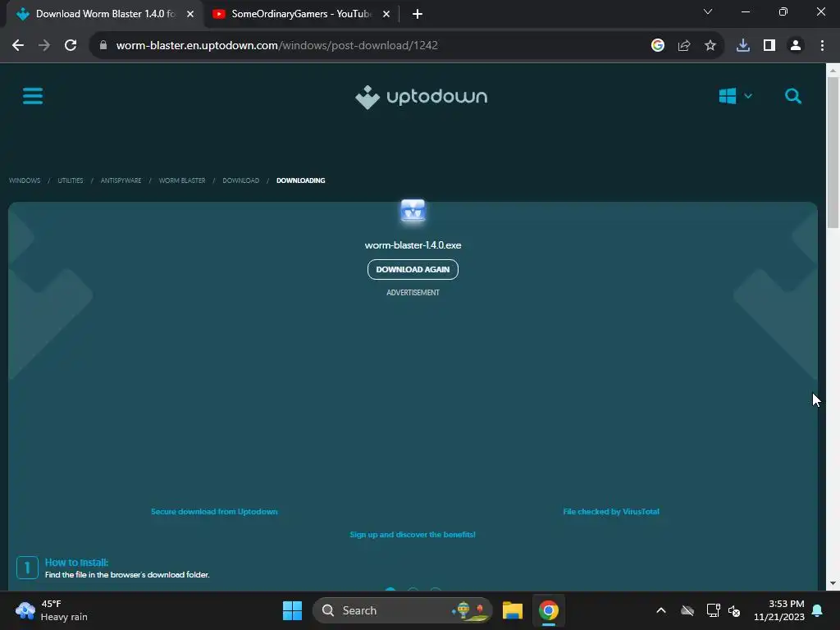Click File checked by VirusTotal text
The height and width of the screenshot is (630, 840).
pyautogui.click(x=611, y=512)
